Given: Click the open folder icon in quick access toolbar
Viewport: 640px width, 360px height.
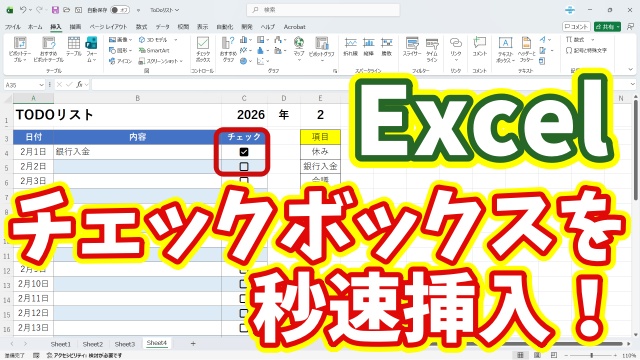Looking at the screenshot, I should 67,10.
